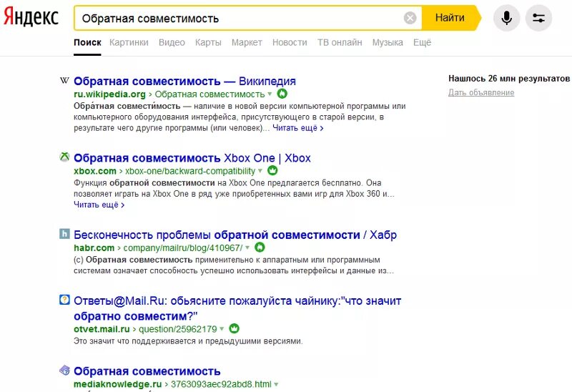
Task: Expand the dropdown arrow after the otvet.mail.ru URL
Action: coord(222,329)
